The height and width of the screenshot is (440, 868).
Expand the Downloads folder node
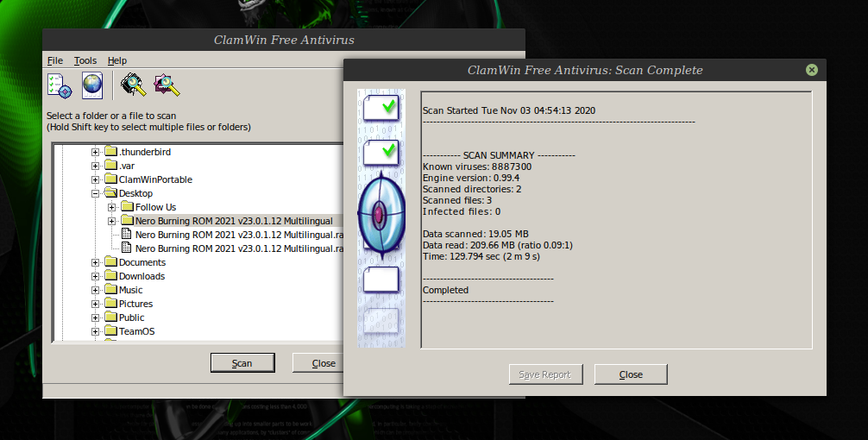pyautogui.click(x=95, y=276)
